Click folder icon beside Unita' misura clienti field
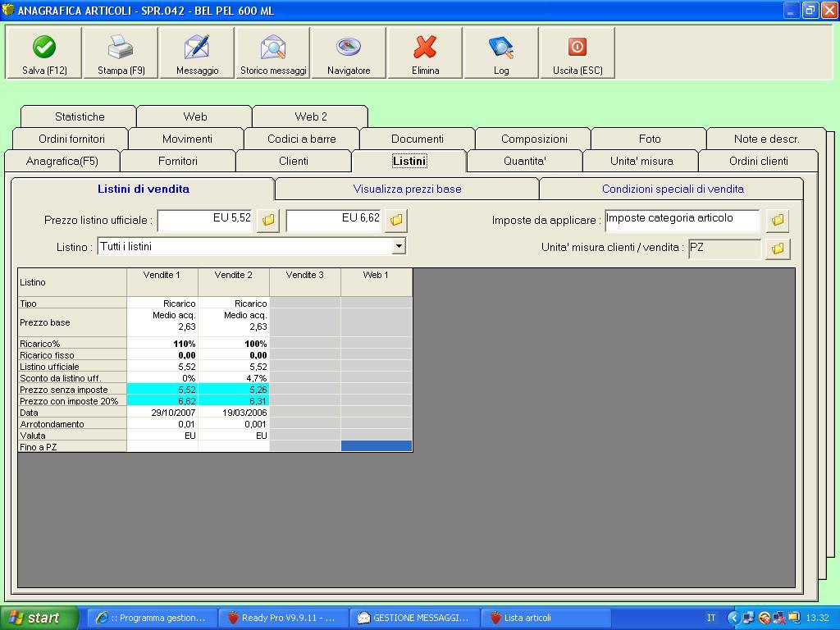Image resolution: width=840 pixels, height=630 pixels. point(778,248)
